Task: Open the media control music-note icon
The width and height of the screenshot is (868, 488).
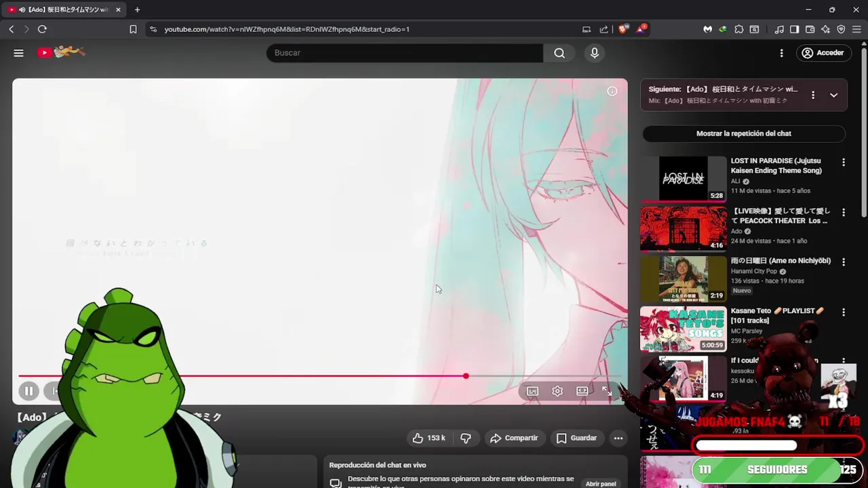Action: point(779,29)
